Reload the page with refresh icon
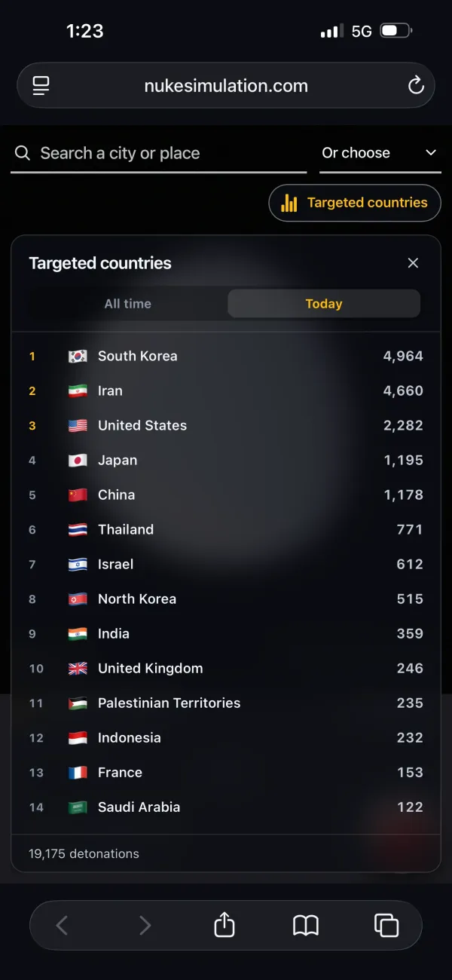 (416, 86)
